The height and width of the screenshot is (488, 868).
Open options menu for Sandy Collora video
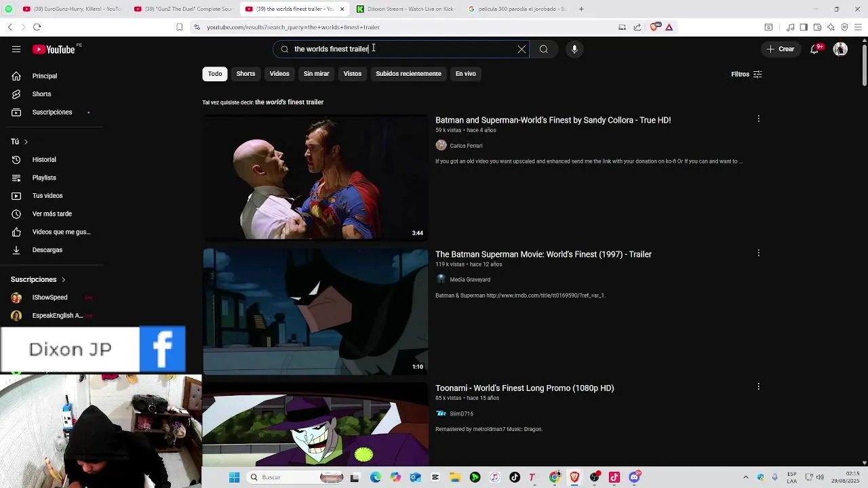758,119
